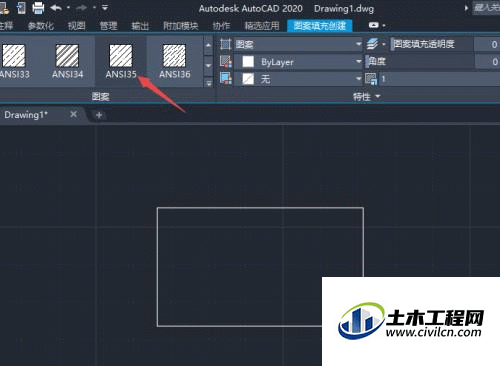
Task: Click the Plot printer icon
Action: pos(38,7)
